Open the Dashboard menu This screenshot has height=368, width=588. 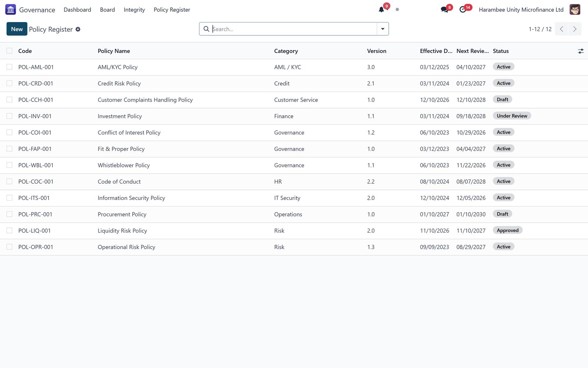[x=77, y=10]
